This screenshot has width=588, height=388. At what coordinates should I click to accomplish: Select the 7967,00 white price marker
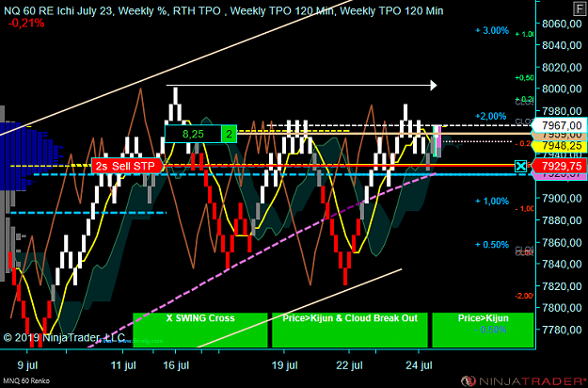tap(561, 125)
